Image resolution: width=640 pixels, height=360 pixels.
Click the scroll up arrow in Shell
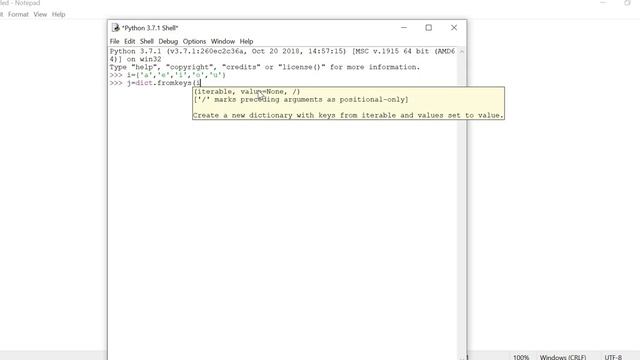[462, 51]
